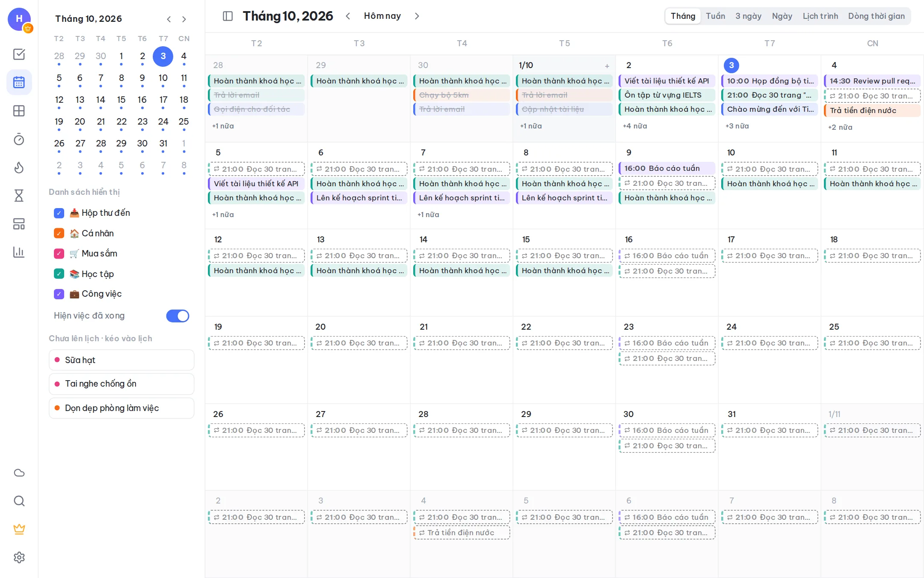Screen dimensions: 924x578
Task: Open the statistics bar chart icon
Action: (x=19, y=252)
